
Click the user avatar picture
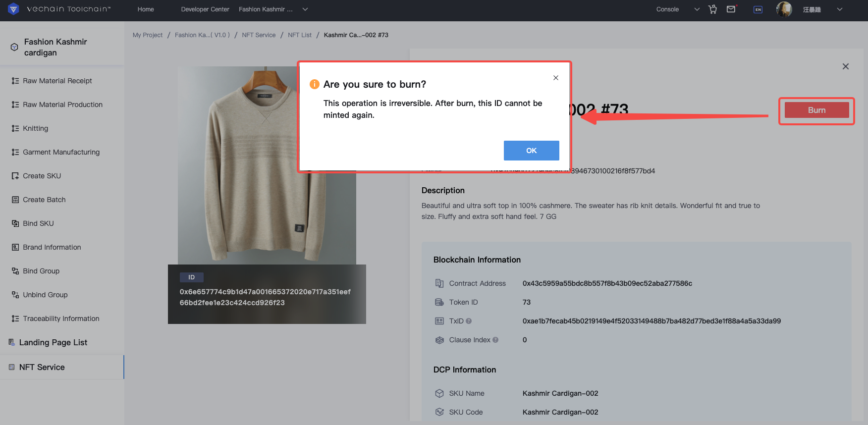pos(784,9)
